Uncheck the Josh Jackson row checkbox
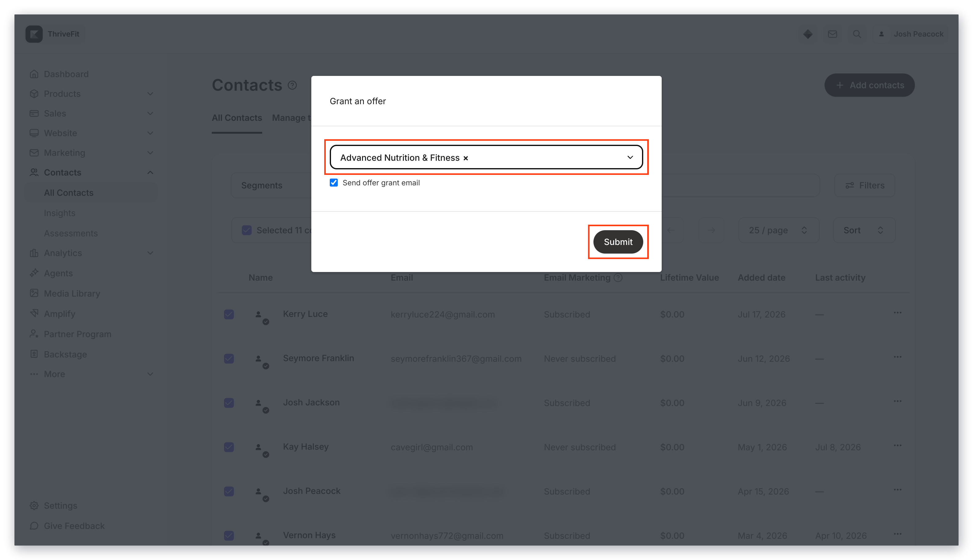This screenshot has height=560, width=973. click(x=229, y=403)
